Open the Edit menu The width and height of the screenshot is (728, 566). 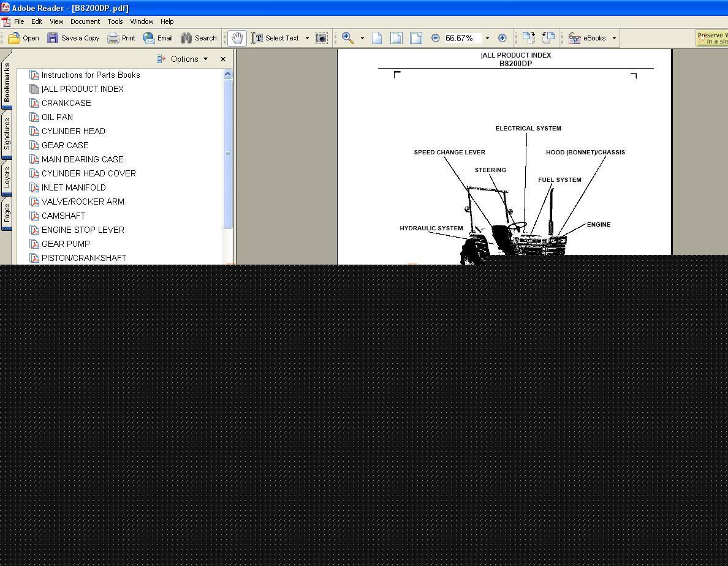37,21
